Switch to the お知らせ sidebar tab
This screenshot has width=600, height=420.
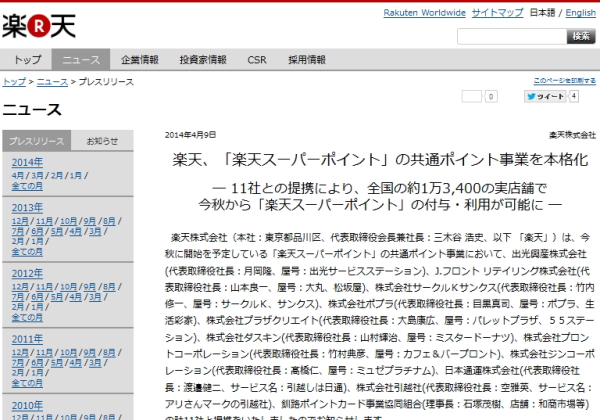(102, 141)
